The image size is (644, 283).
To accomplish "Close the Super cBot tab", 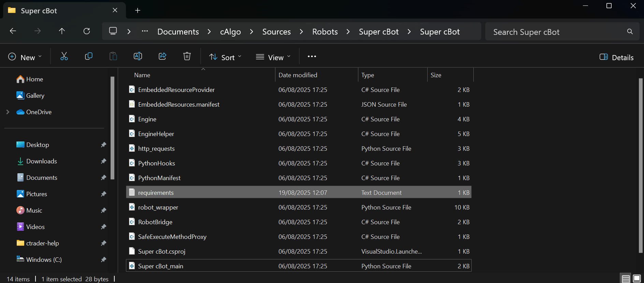I will [115, 10].
